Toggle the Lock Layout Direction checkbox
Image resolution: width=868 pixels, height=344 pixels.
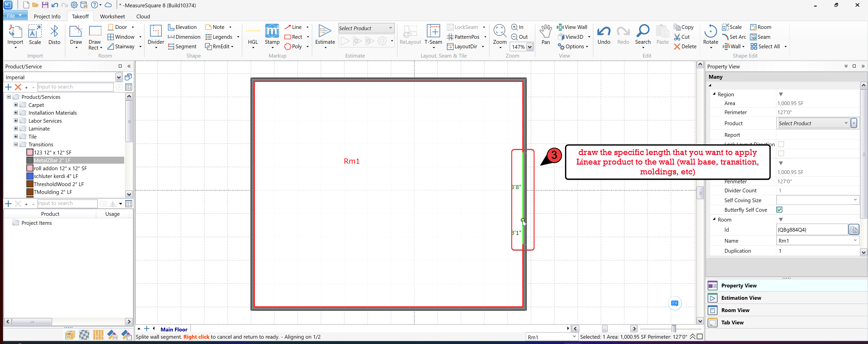(781, 144)
